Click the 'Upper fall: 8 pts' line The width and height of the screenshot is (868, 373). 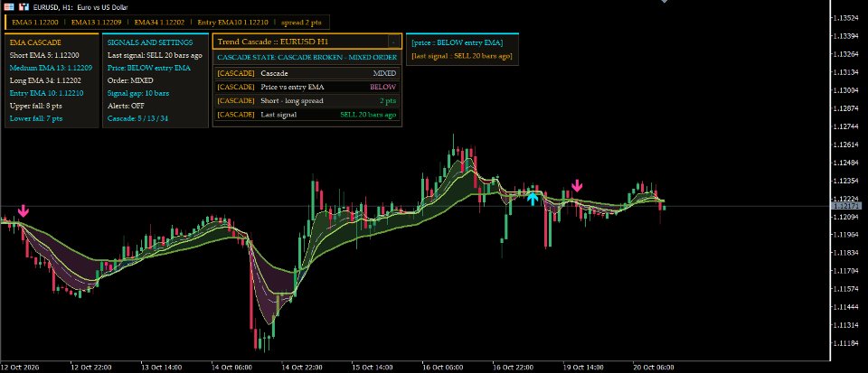(x=36, y=106)
